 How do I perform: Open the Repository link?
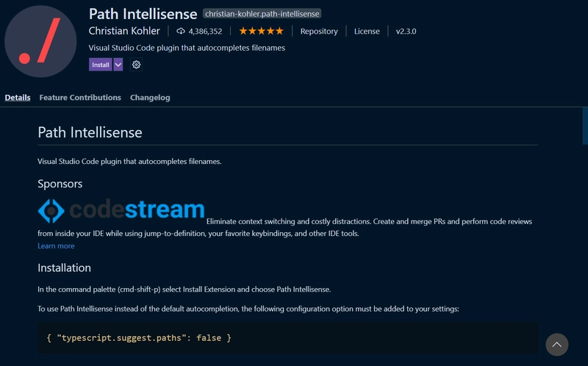[x=319, y=31]
